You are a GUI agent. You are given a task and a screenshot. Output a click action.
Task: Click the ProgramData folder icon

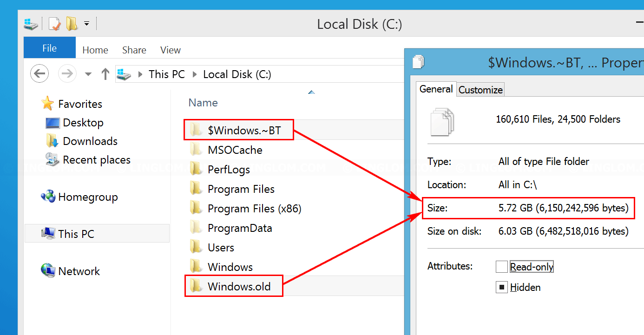[196, 228]
